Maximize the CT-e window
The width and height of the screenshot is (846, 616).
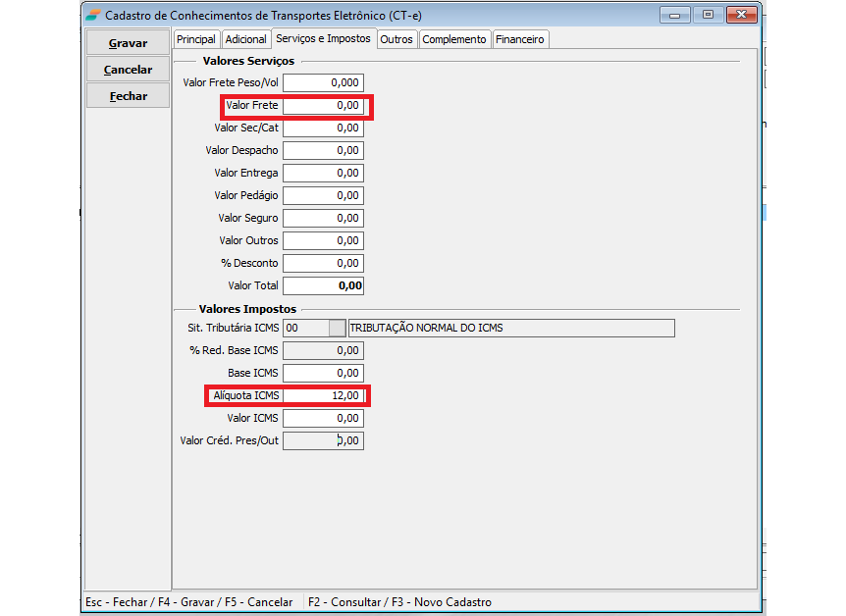pyautogui.click(x=707, y=15)
